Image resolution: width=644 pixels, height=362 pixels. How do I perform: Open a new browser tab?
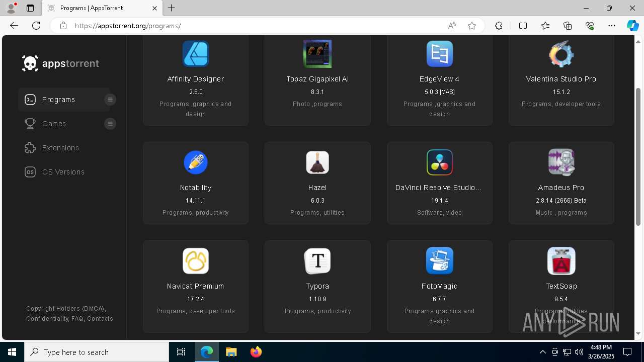(172, 8)
